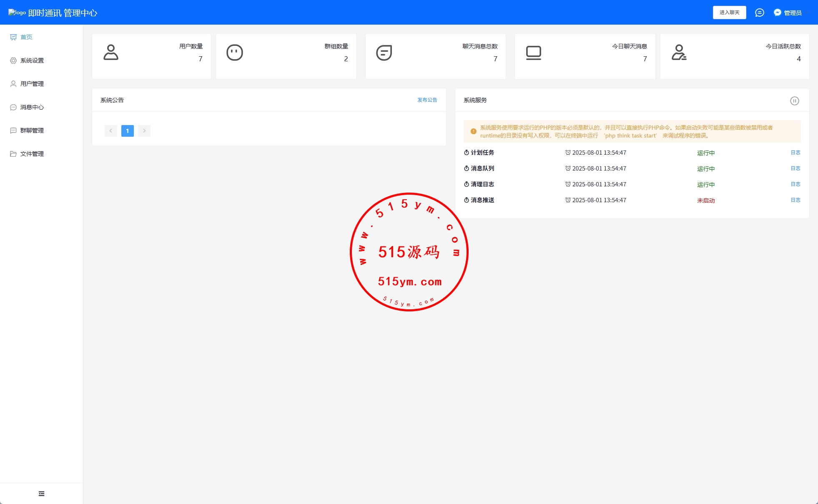View the 日志 log for 消息推送
Screen dimensions: 818x504
795,200
